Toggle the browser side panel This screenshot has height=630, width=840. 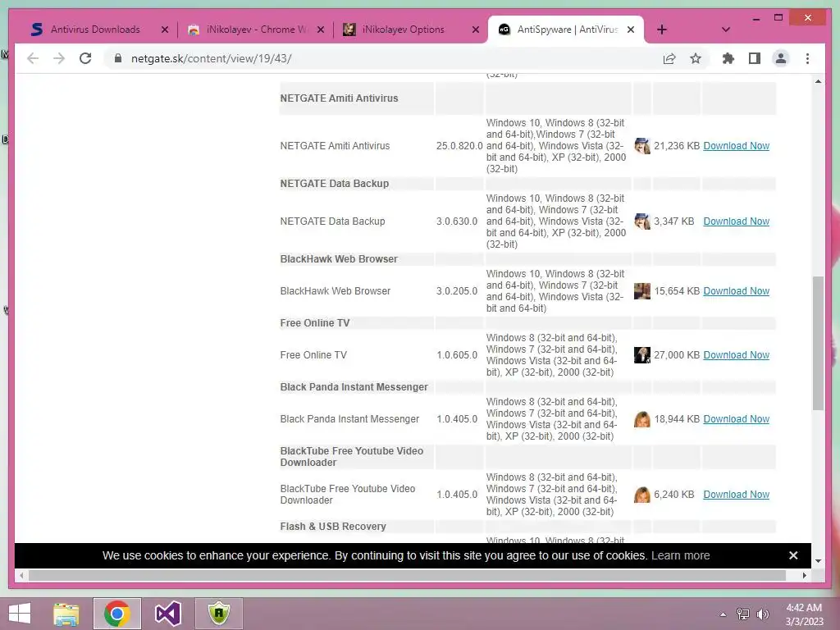click(x=755, y=58)
